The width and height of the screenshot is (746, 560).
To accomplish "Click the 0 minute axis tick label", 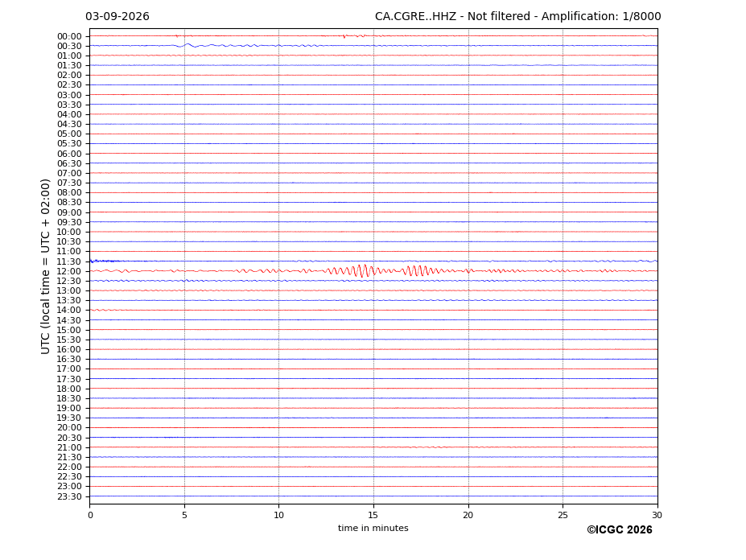I will click(90, 515).
